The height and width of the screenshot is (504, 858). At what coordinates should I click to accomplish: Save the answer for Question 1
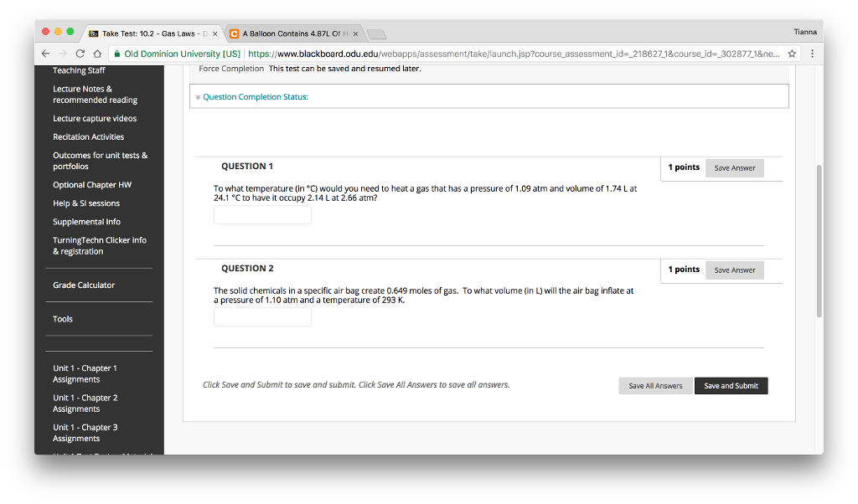pos(734,168)
